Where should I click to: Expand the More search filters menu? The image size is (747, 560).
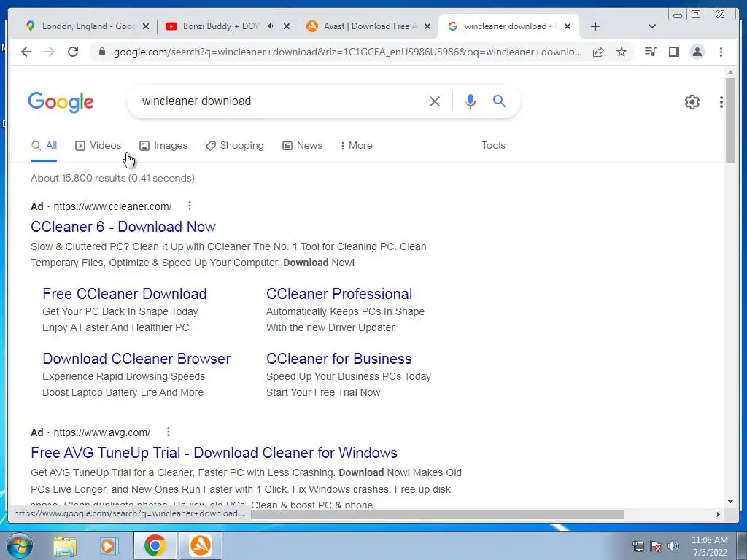point(356,145)
